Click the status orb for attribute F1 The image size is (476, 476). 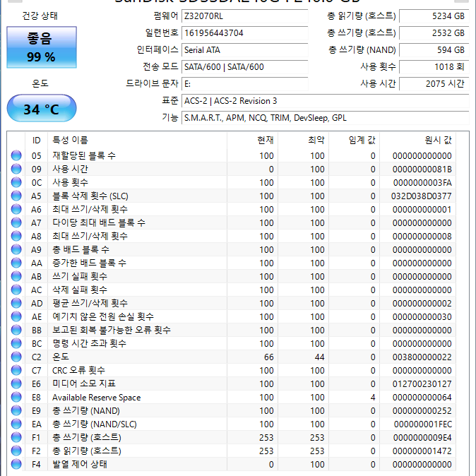16,437
